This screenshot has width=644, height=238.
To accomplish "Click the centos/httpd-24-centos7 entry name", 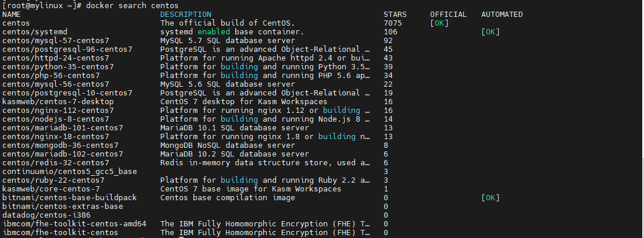I will click(55, 58).
